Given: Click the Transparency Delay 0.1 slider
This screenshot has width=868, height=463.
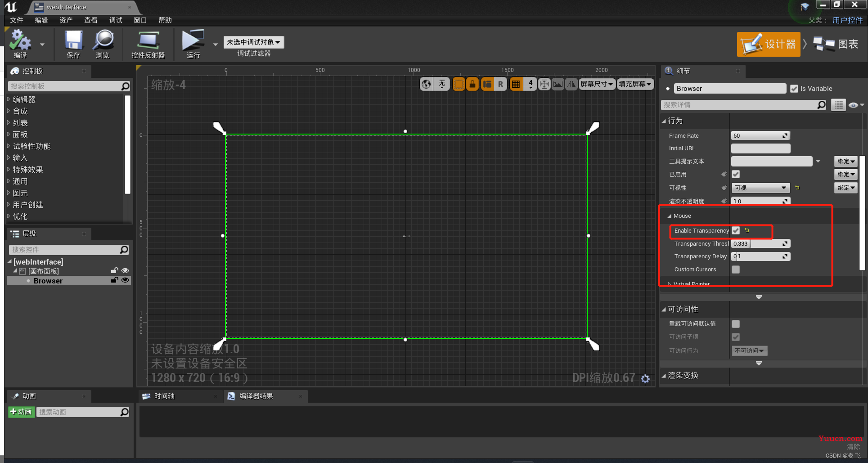Looking at the screenshot, I should pos(760,256).
